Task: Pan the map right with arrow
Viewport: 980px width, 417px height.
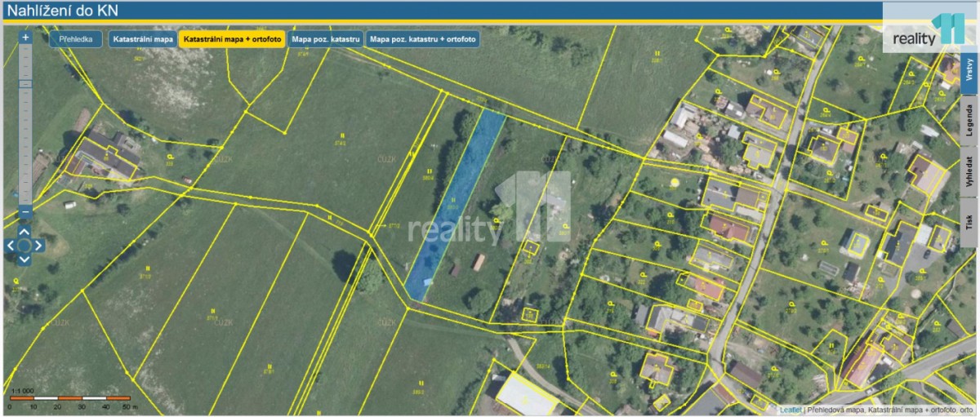Action: pos(39,245)
